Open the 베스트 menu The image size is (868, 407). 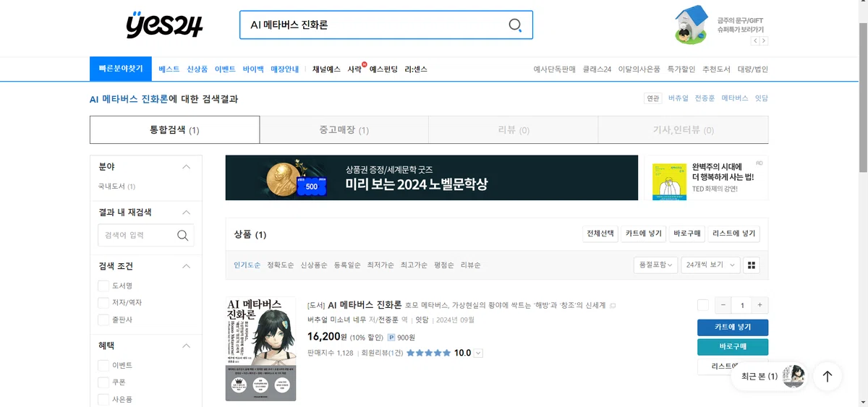(169, 69)
